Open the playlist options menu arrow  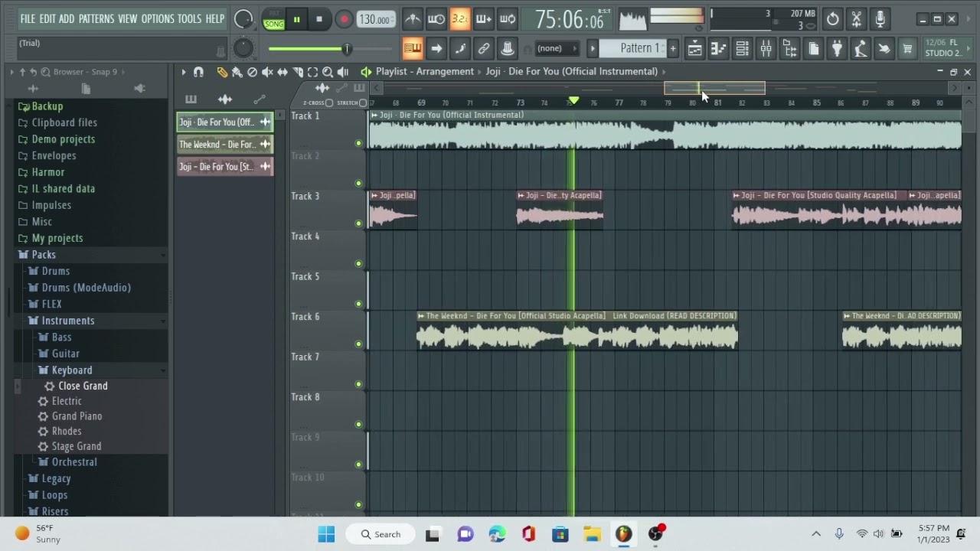tap(183, 72)
